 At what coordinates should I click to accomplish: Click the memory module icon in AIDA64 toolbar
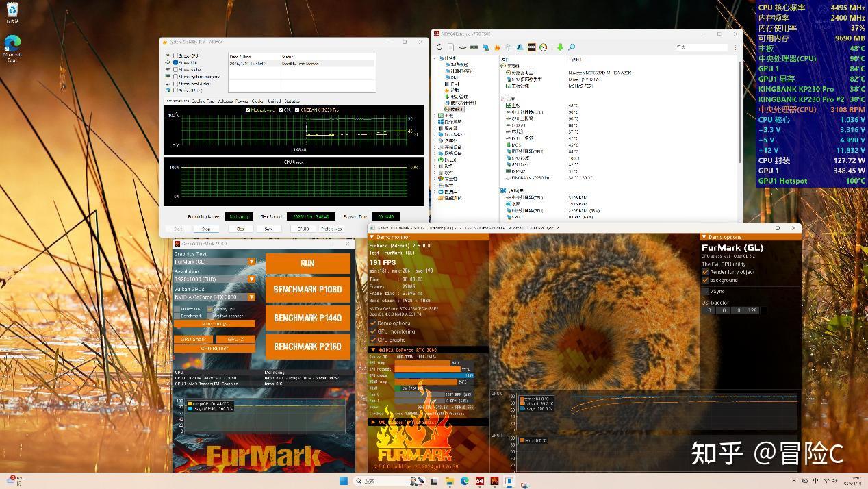pos(474,47)
